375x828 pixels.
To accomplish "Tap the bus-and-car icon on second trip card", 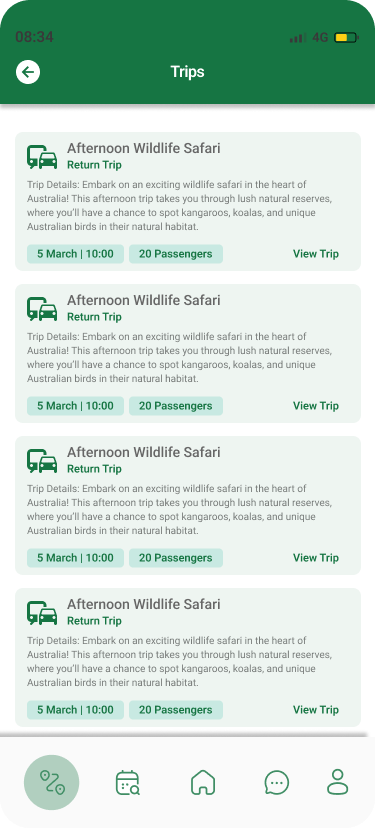I will click(x=42, y=309).
